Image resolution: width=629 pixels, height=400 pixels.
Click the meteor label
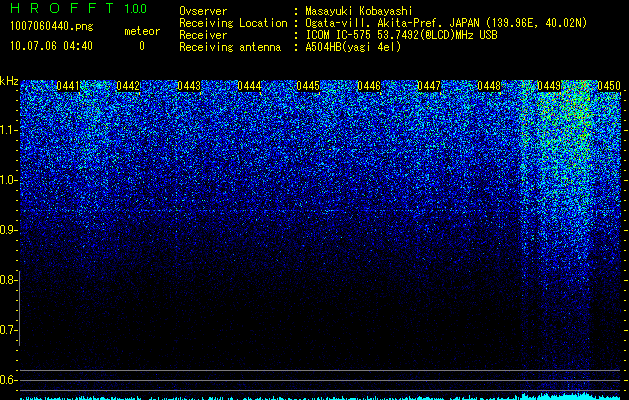tap(142, 31)
